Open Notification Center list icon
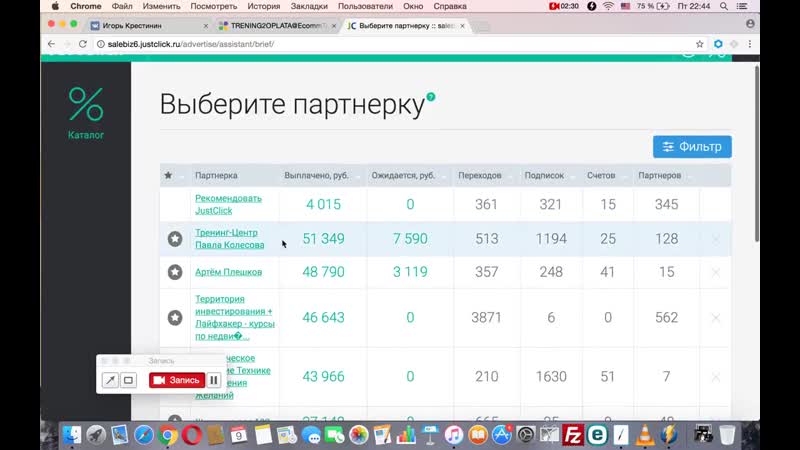800x450 pixels. click(x=742, y=6)
